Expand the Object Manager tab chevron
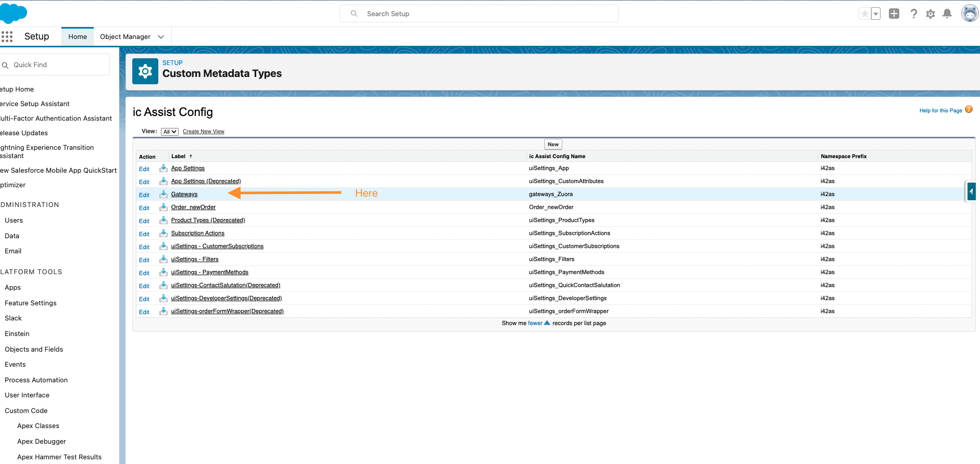 coord(161,37)
